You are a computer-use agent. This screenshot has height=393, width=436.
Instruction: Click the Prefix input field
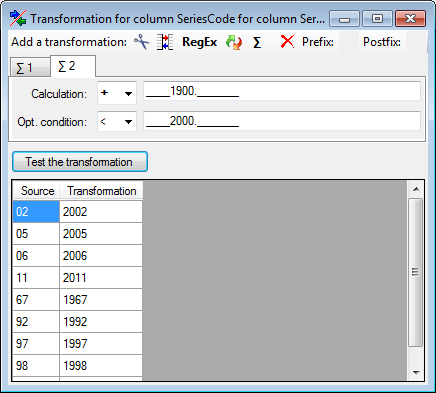[349, 42]
